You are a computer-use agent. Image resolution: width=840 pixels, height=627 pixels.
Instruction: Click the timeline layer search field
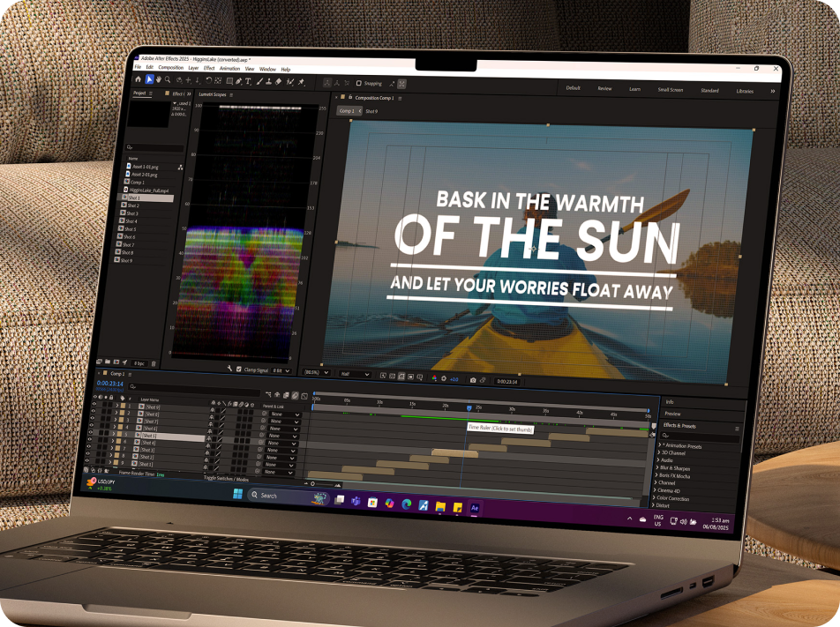194,388
